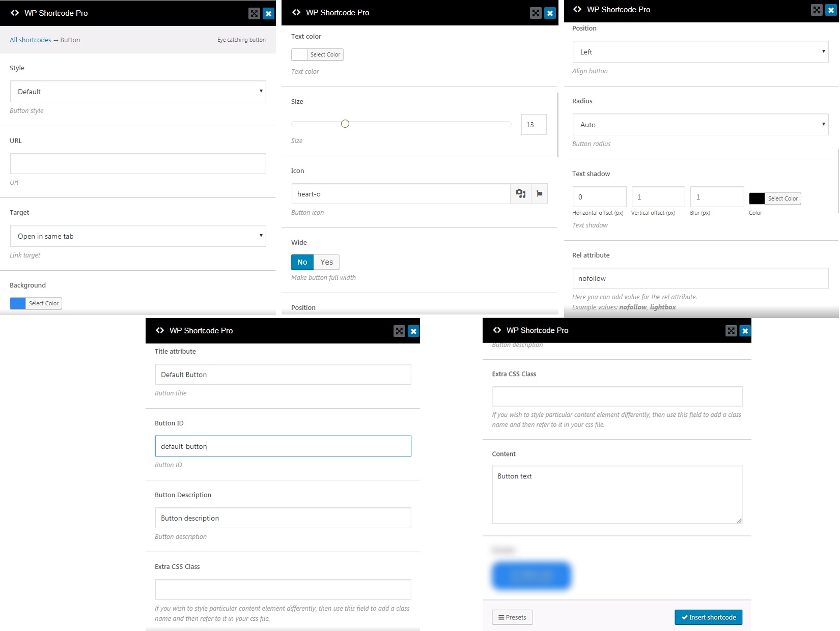Click the Size slider handle
This screenshot has width=840, height=631.
tap(345, 124)
